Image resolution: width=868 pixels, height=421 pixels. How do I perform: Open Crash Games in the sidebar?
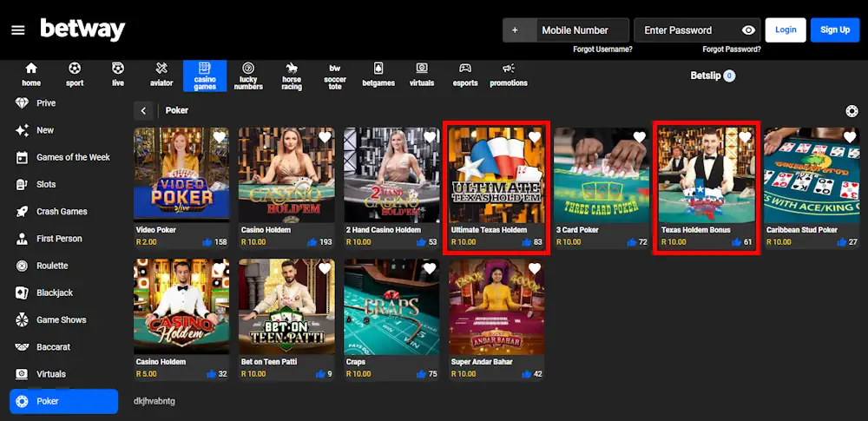pos(63,212)
